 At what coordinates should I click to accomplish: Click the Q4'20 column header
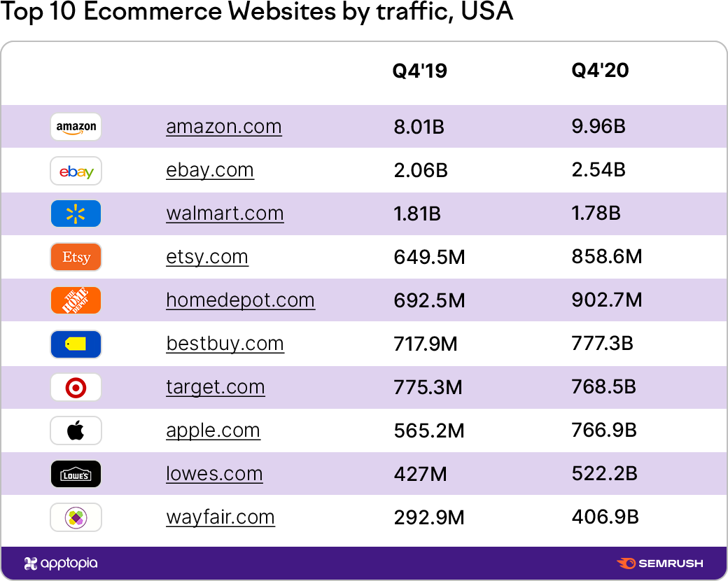pos(600,71)
